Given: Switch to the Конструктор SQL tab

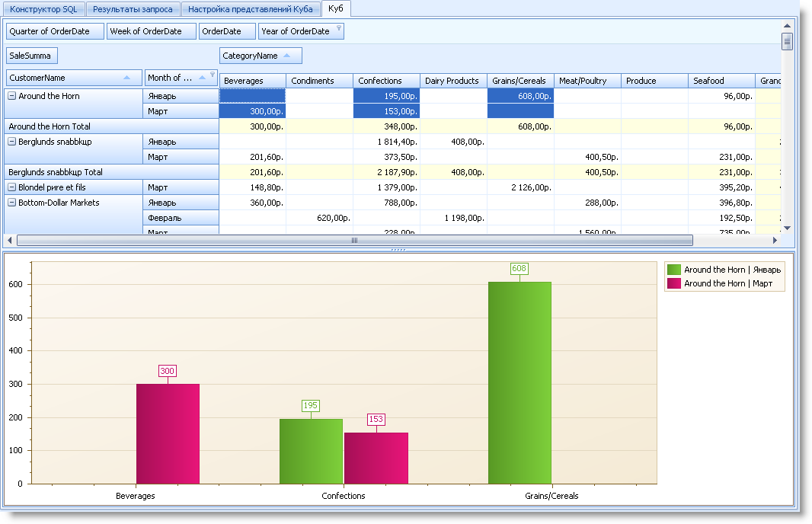Looking at the screenshot, I should pyautogui.click(x=43, y=10).
